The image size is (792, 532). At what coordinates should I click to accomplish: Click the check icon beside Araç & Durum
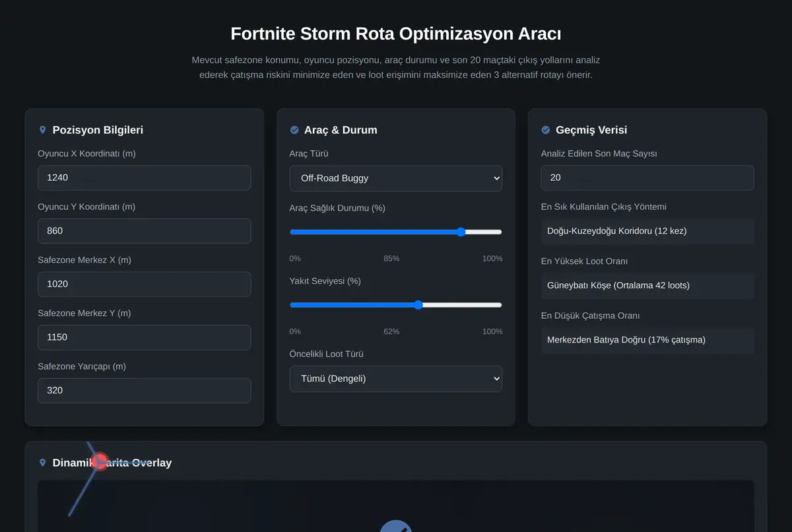[x=294, y=130]
